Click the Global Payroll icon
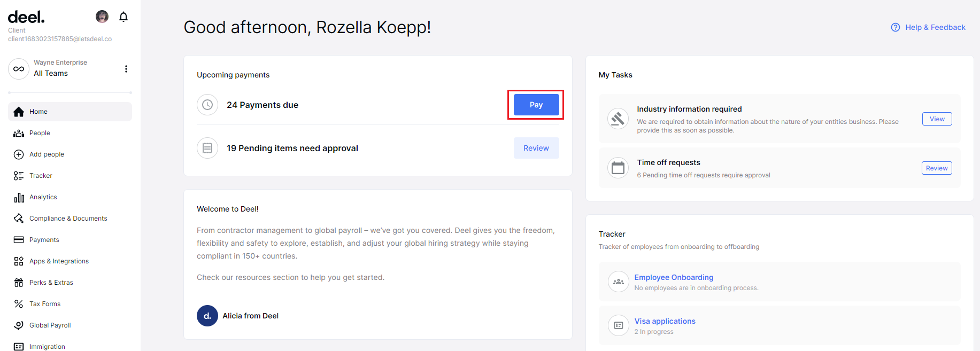Image resolution: width=980 pixels, height=351 pixels. coord(19,325)
